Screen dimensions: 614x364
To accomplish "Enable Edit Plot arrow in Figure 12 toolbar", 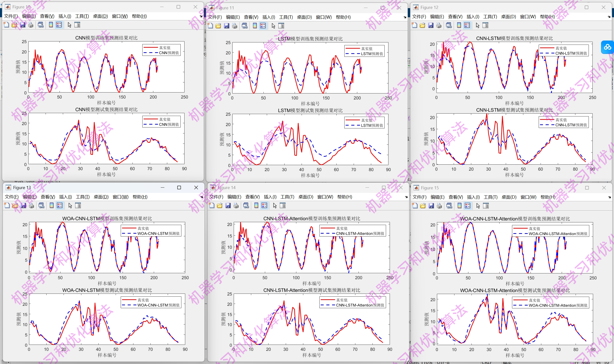I will click(477, 25).
